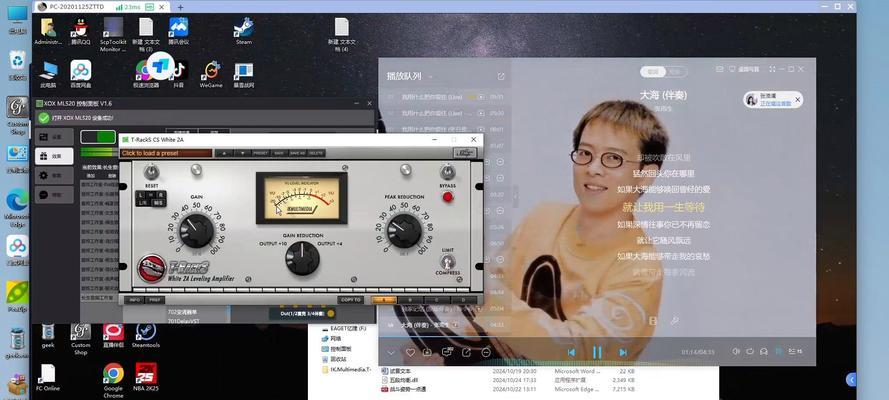889x400 pixels.
Task: Click the COPY TO button in T-RackS
Action: point(351,300)
